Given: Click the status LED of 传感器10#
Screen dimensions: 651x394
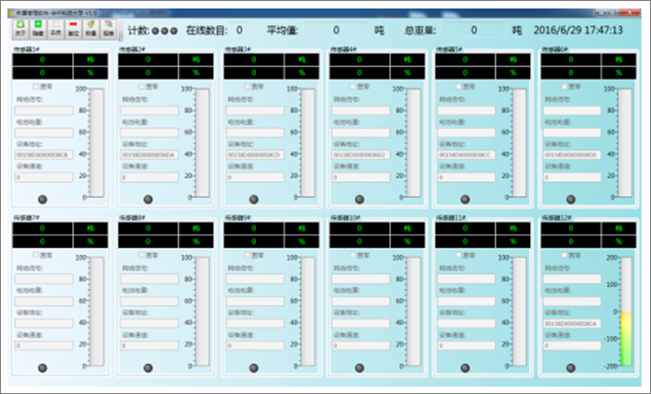Looking at the screenshot, I should tap(360, 368).
